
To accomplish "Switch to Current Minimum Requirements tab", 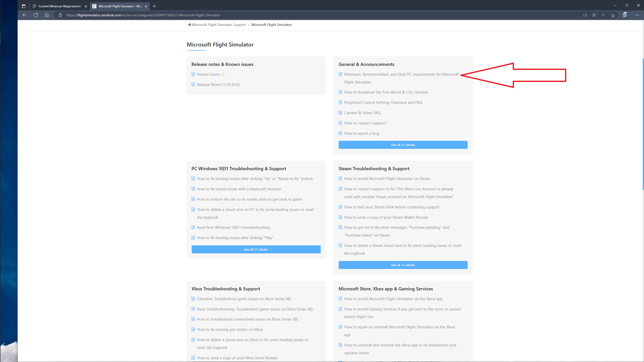I will click(x=60, y=6).
